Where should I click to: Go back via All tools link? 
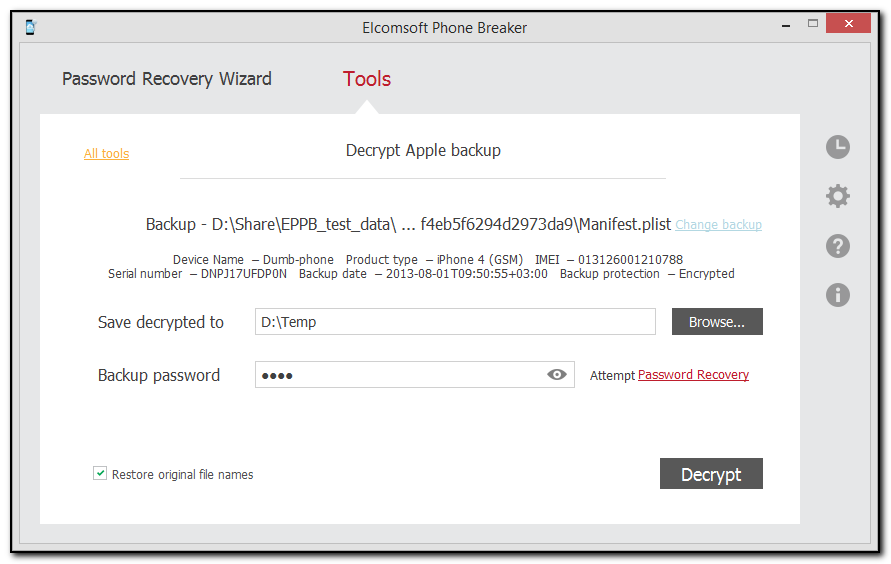(106, 154)
